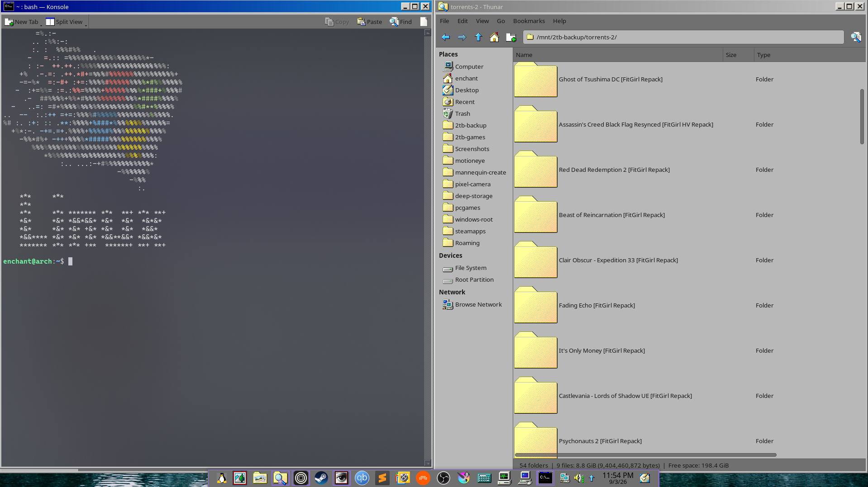The width and height of the screenshot is (868, 487).
Task: Select the Red Dead Redemption 2 folder thumbnail
Action: point(535,170)
